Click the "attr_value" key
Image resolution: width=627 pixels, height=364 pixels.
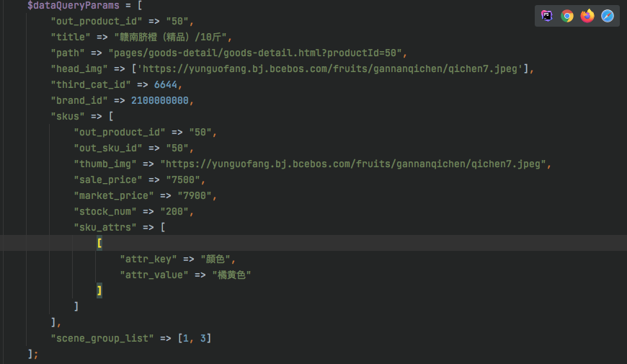(154, 275)
